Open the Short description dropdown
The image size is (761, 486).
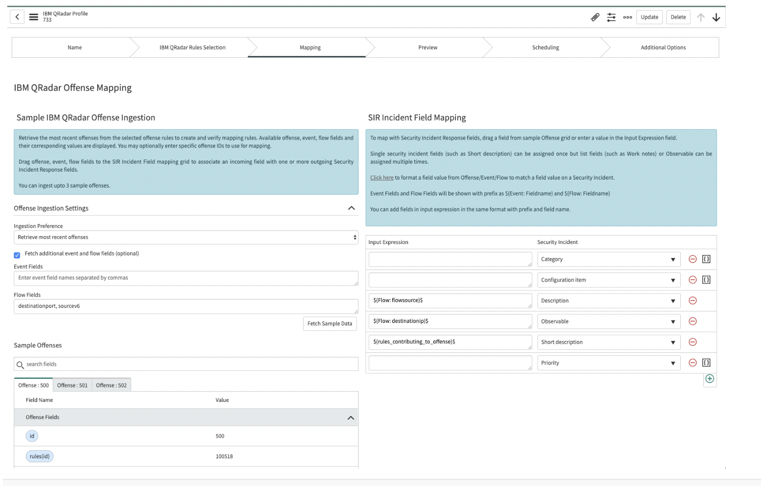point(609,342)
